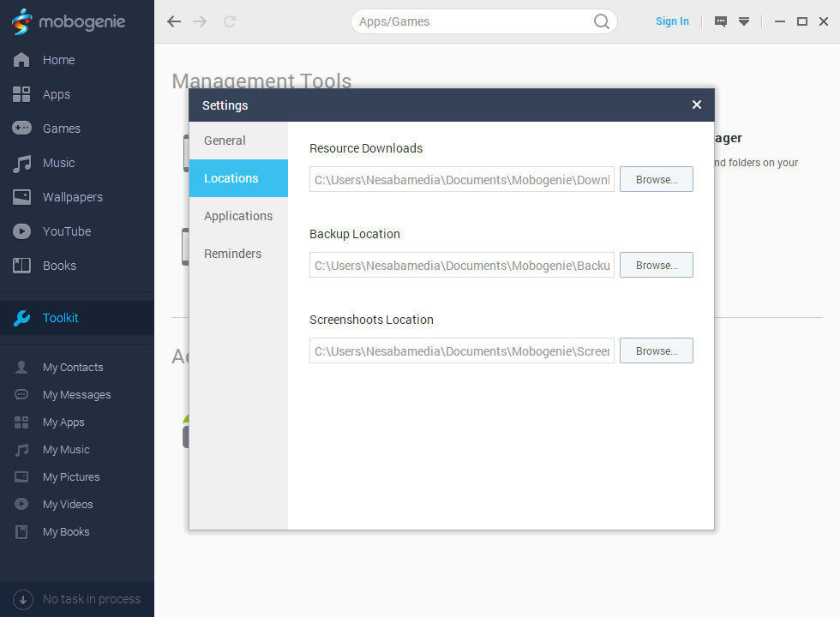Open My Contacts in the sidebar
This screenshot has height=617, width=840.
point(73,368)
